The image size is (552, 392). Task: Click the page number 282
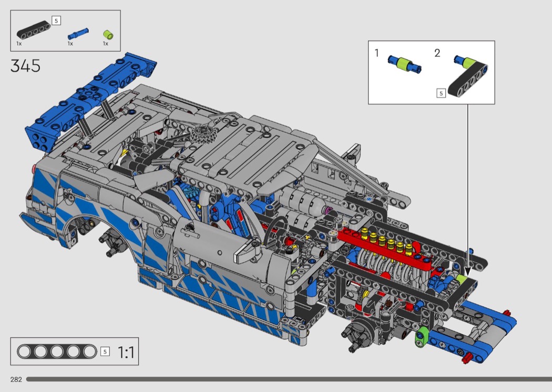(x=16, y=379)
